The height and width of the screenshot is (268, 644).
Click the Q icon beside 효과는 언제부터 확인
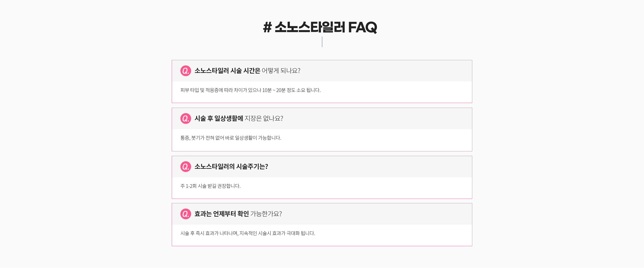point(185,214)
